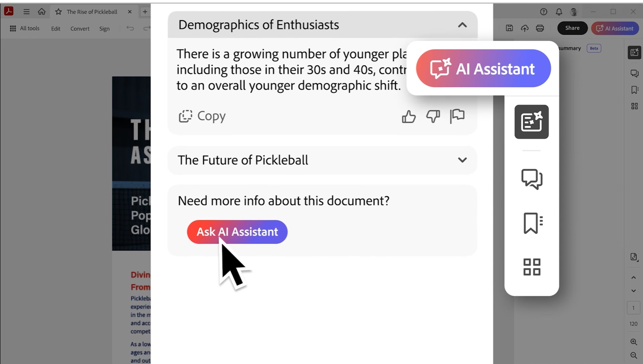Image resolution: width=643 pixels, height=364 pixels.
Task: Expand The Future of Pickleball section
Action: point(462,160)
